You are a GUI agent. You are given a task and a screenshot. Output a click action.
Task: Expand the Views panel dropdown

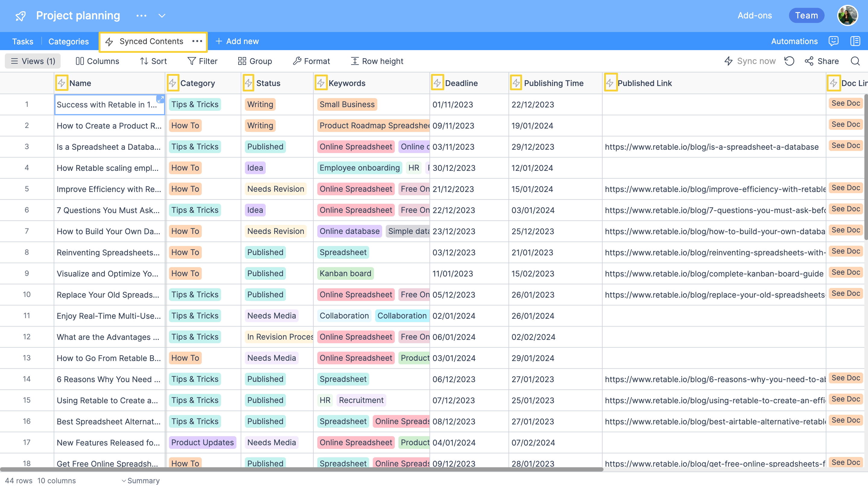(x=33, y=61)
